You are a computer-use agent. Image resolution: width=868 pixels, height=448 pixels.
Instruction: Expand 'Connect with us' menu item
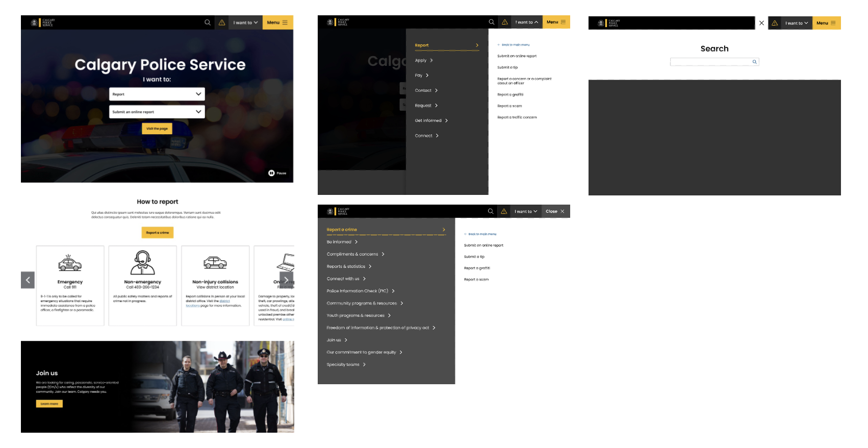pos(346,279)
